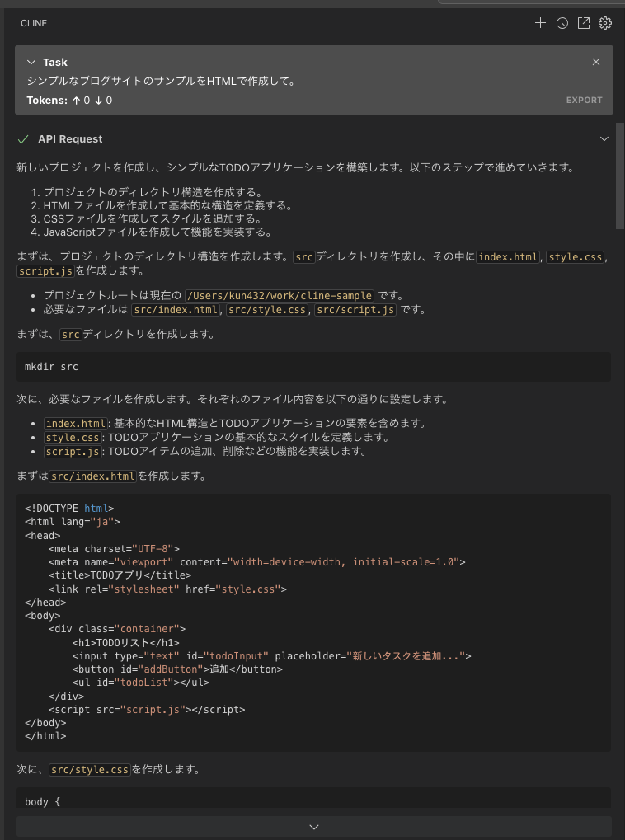The height and width of the screenshot is (840, 625).
Task: Click the CLINE panel title
Action: tap(34, 23)
